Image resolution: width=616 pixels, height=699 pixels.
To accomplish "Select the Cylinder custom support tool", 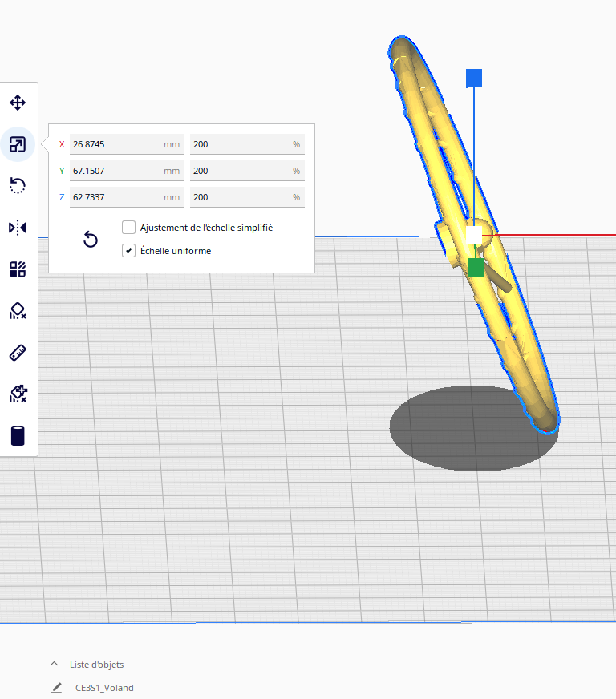I will (18, 436).
